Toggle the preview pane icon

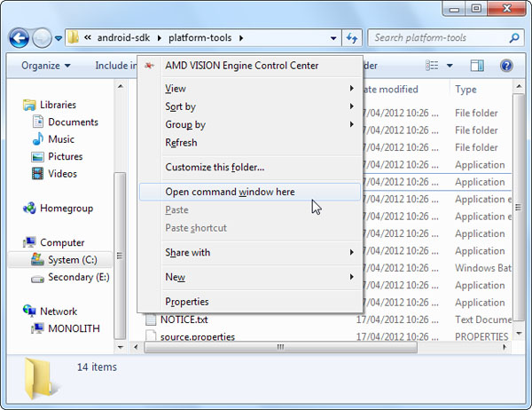click(477, 66)
